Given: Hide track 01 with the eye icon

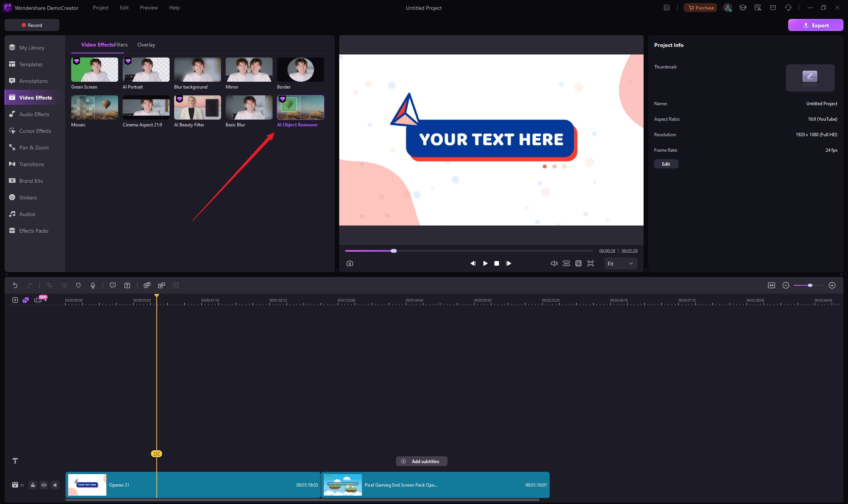Looking at the screenshot, I should tap(44, 485).
